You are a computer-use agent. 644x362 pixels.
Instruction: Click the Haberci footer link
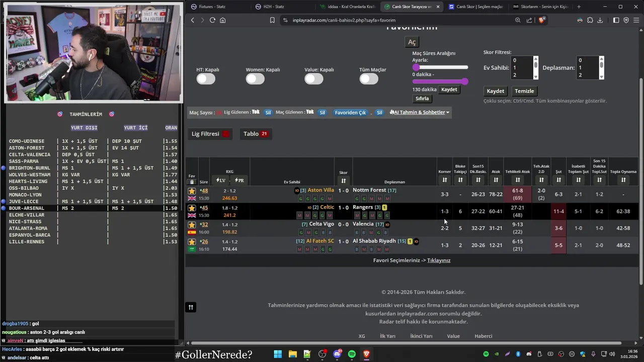(x=484, y=336)
